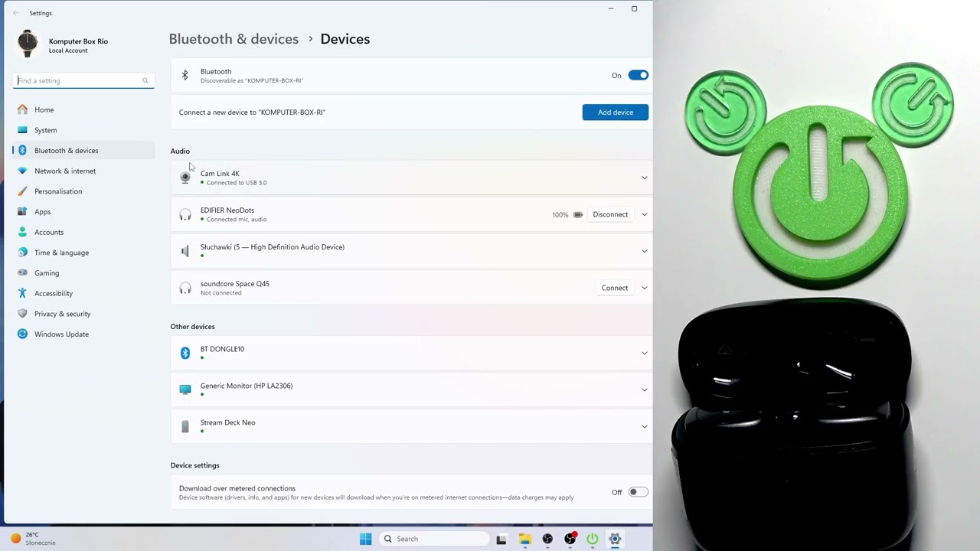Viewport: 980px width, 551px height.
Task: Open Privacy & security settings
Action: pos(83,314)
